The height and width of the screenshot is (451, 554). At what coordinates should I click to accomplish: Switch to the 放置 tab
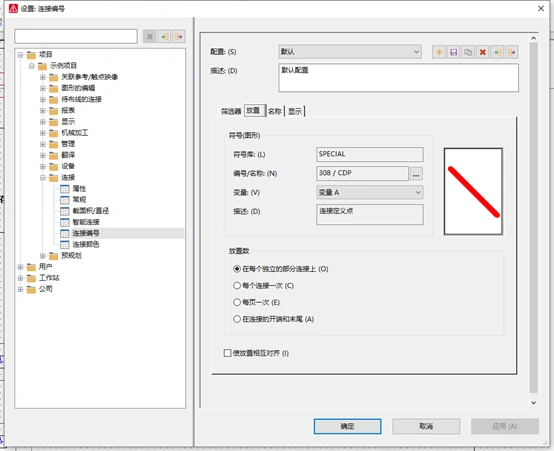click(x=254, y=111)
